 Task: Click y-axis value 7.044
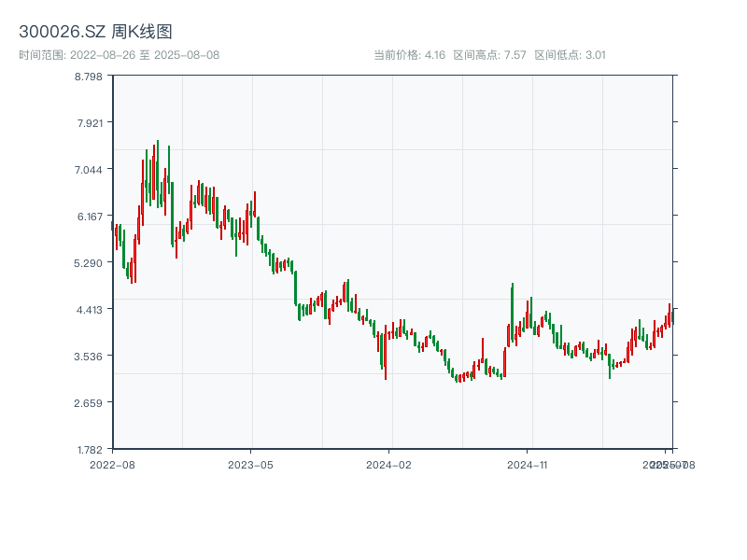(88, 170)
